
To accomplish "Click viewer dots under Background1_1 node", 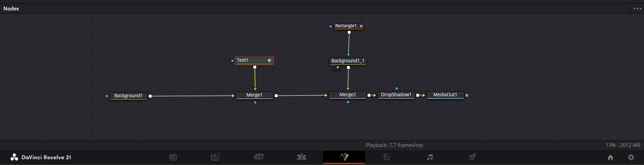I will pyautogui.click(x=336, y=67).
